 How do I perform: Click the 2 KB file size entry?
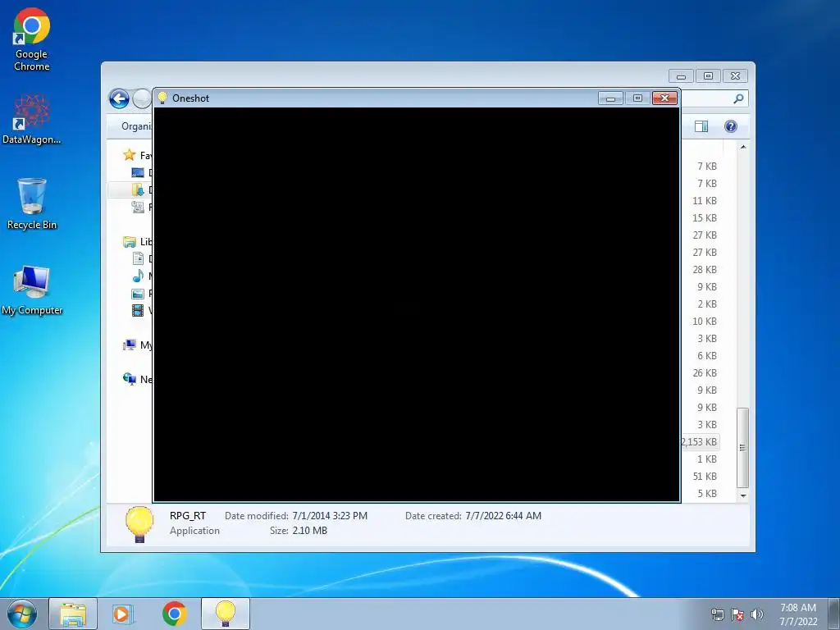coord(707,304)
